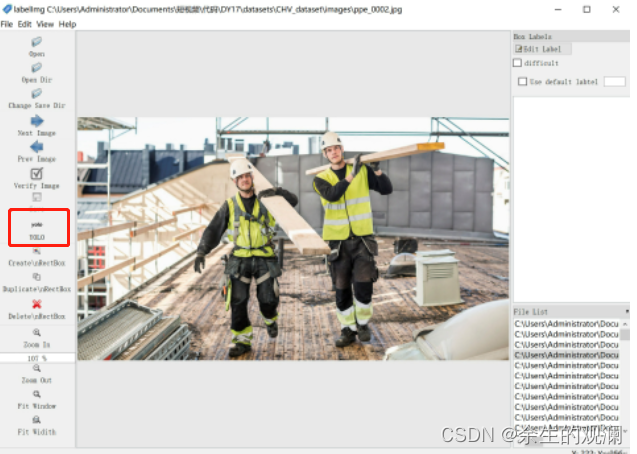Screen dimensions: 637x454
Task: Click Fit Width icon
Action: pos(37,420)
